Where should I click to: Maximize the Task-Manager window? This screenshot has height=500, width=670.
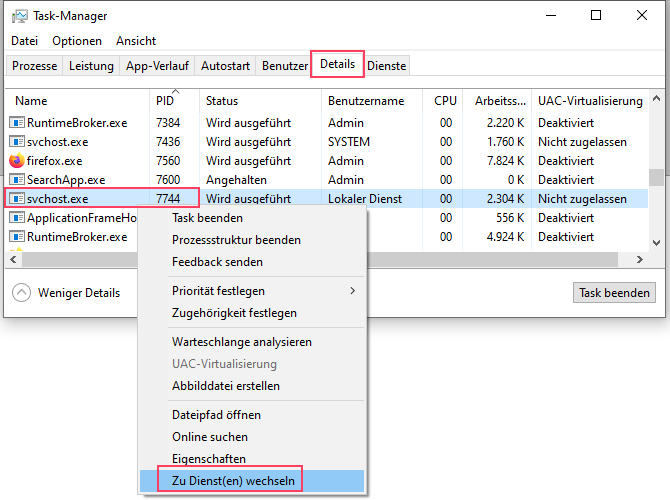click(596, 15)
